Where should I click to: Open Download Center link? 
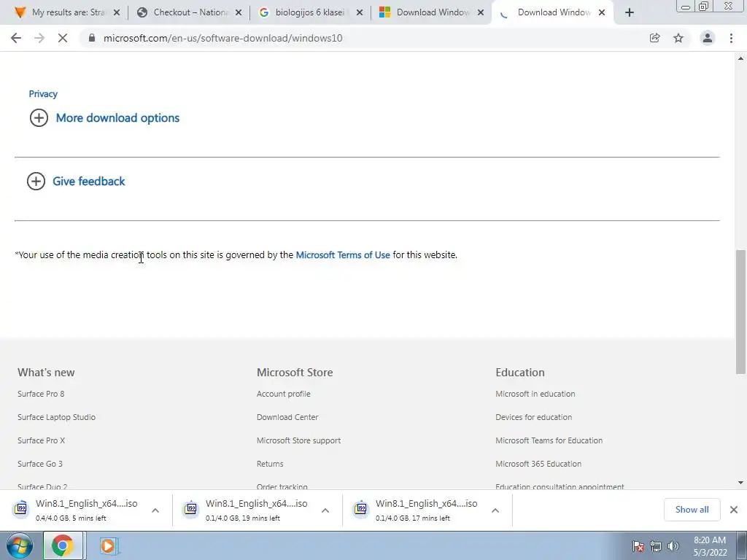click(x=287, y=417)
